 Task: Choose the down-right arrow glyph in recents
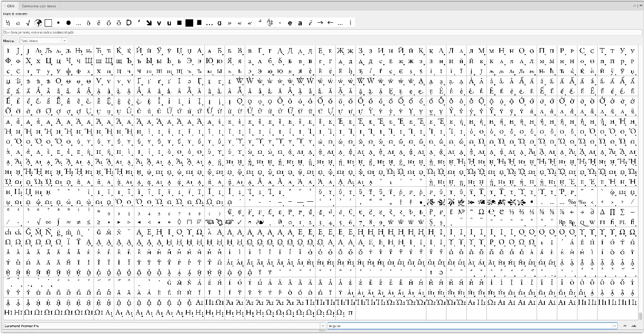click(149, 23)
